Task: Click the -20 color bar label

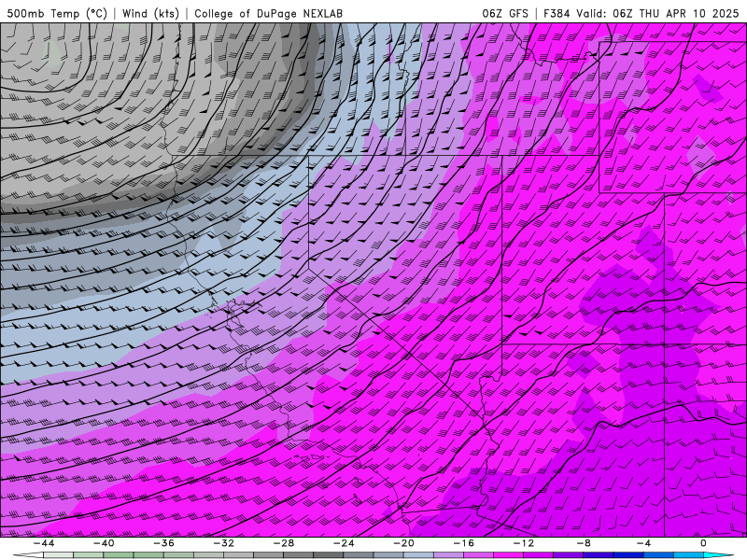Action: tap(404, 543)
